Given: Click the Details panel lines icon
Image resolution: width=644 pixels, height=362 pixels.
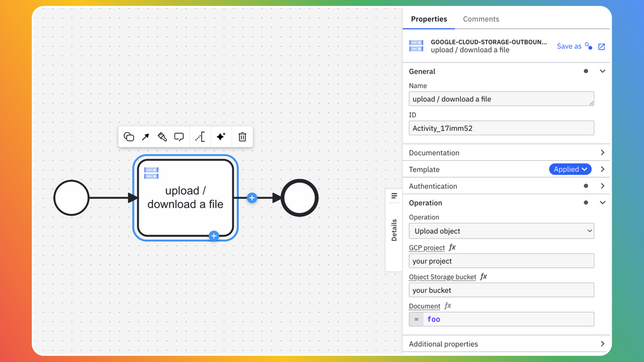Looking at the screenshot, I should [394, 196].
